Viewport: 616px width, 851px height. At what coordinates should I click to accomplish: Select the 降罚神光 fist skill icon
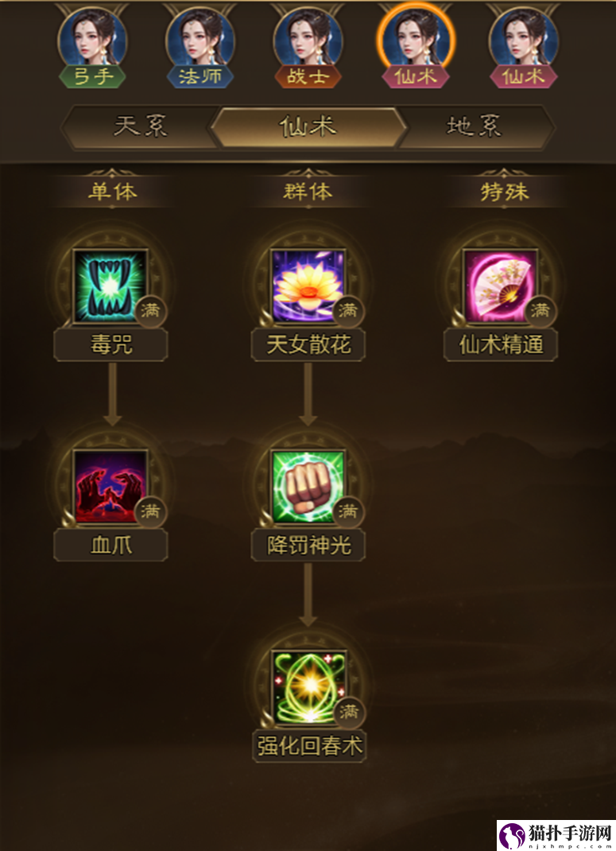click(x=308, y=486)
